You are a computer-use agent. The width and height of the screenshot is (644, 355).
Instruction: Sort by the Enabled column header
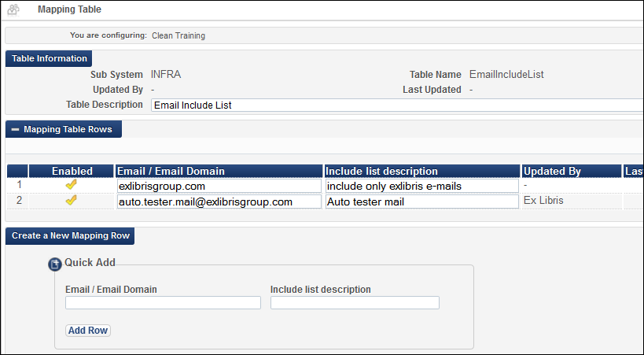(72, 171)
